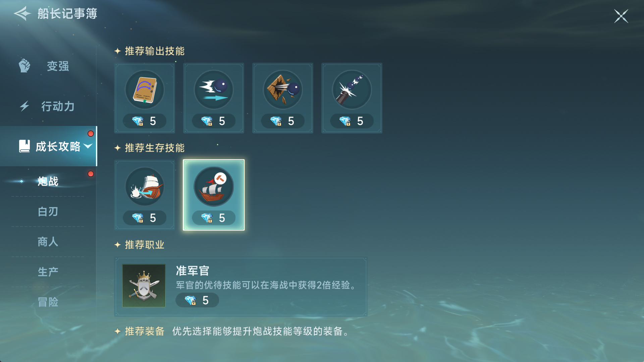Image resolution: width=644 pixels, height=362 pixels.
Task: Click the fist icon beside 变强
Action: pyautogui.click(x=24, y=66)
